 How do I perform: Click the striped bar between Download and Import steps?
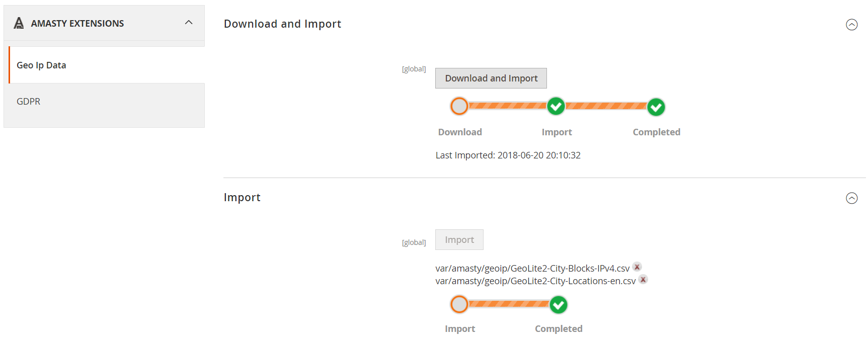[x=508, y=106]
